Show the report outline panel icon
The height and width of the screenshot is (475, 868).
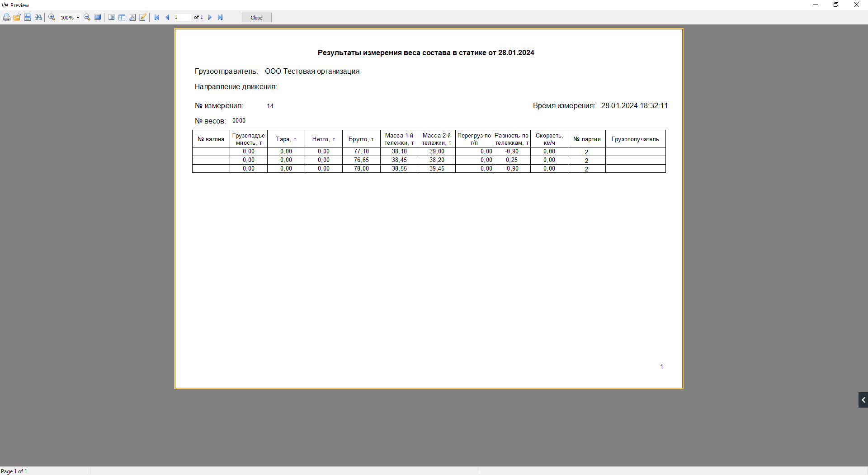click(x=112, y=18)
